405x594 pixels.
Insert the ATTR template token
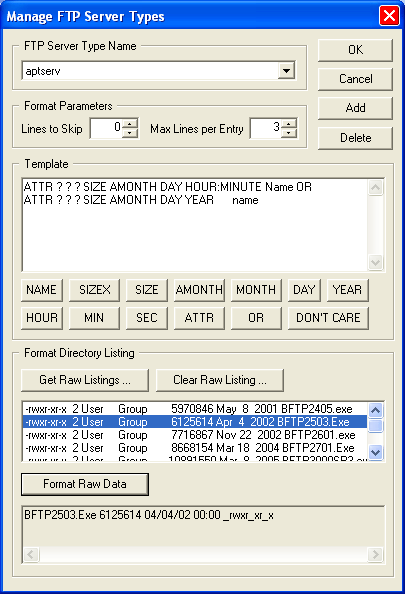point(199,317)
